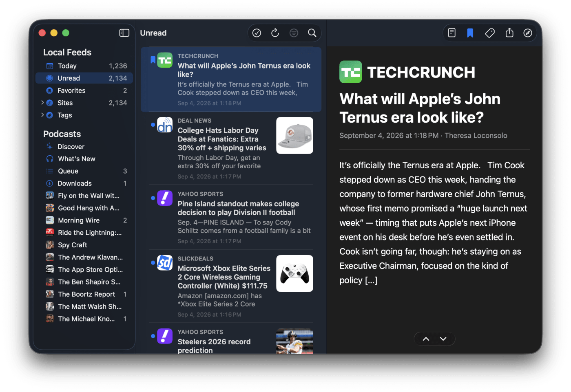Screen dimensions: 571x392
Task: Switch to reader view icon
Action: 452,33
